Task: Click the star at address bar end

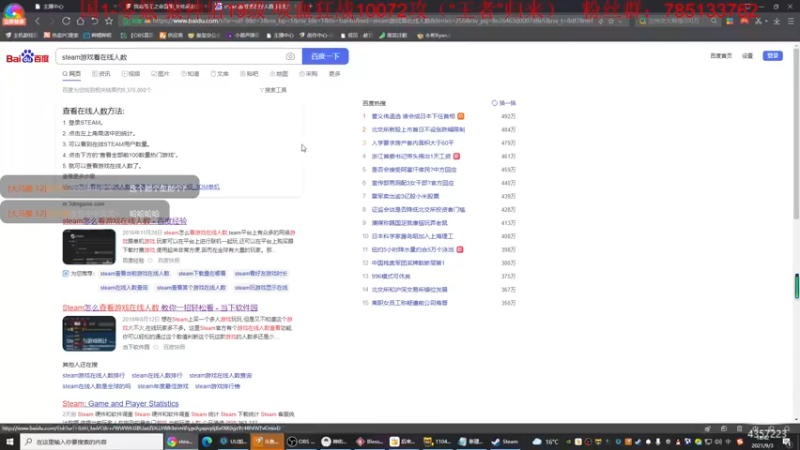Action: point(611,21)
